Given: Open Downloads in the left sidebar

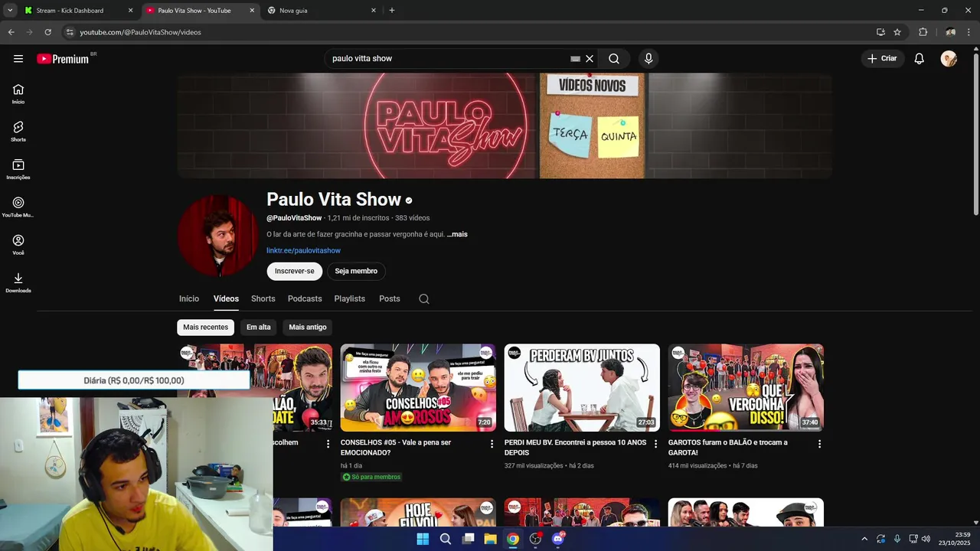Looking at the screenshot, I should point(18,283).
